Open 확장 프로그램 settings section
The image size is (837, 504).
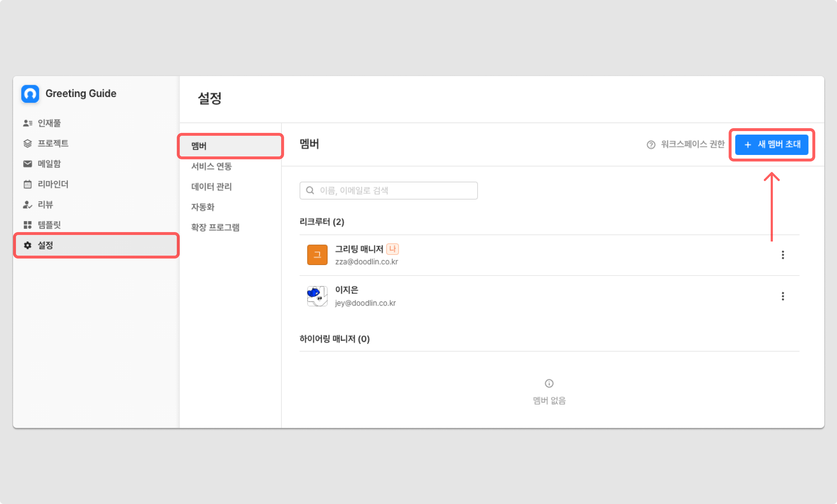tap(215, 227)
